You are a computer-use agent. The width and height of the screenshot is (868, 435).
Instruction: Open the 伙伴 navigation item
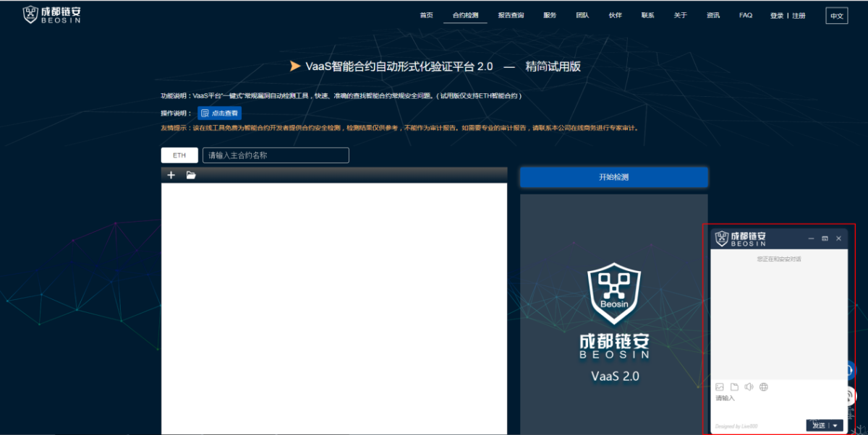(615, 15)
